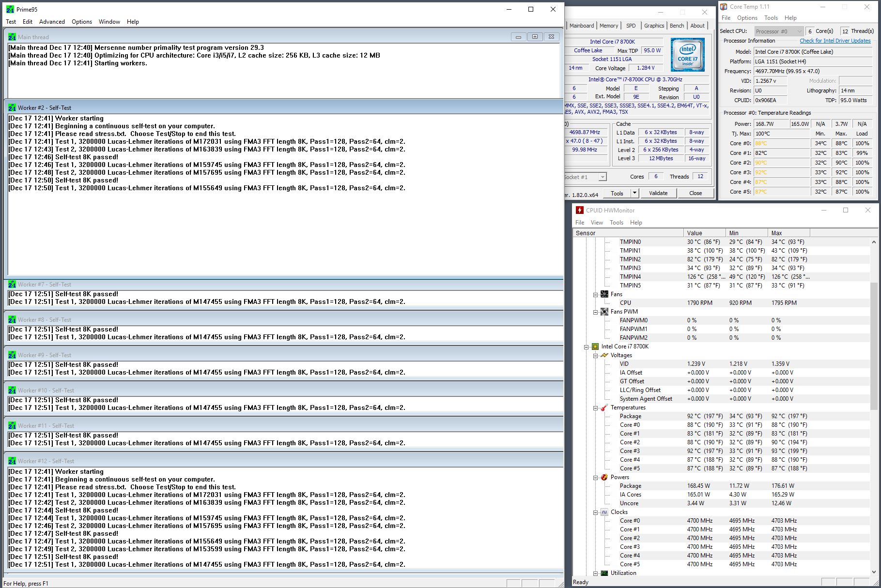
Task: Click the Voltages category icon in HWMonitor
Action: coord(604,355)
